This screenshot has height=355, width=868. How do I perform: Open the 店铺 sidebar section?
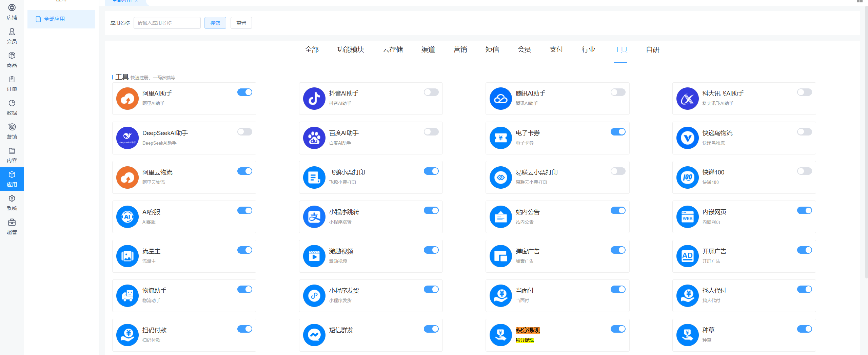pos(12,12)
